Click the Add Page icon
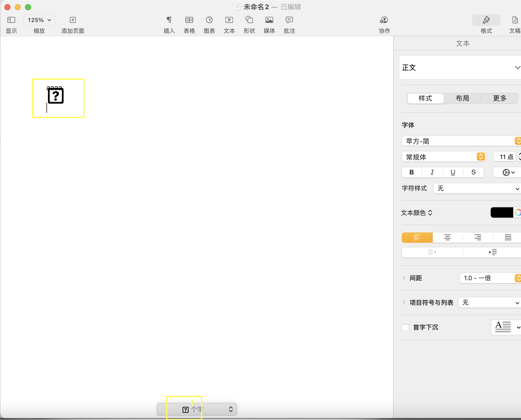 pyautogui.click(x=73, y=20)
